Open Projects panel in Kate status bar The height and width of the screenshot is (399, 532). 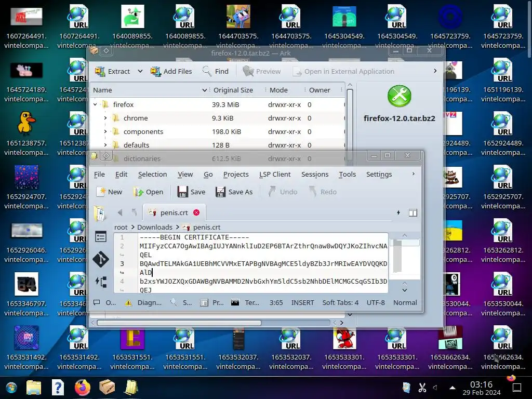(x=212, y=303)
